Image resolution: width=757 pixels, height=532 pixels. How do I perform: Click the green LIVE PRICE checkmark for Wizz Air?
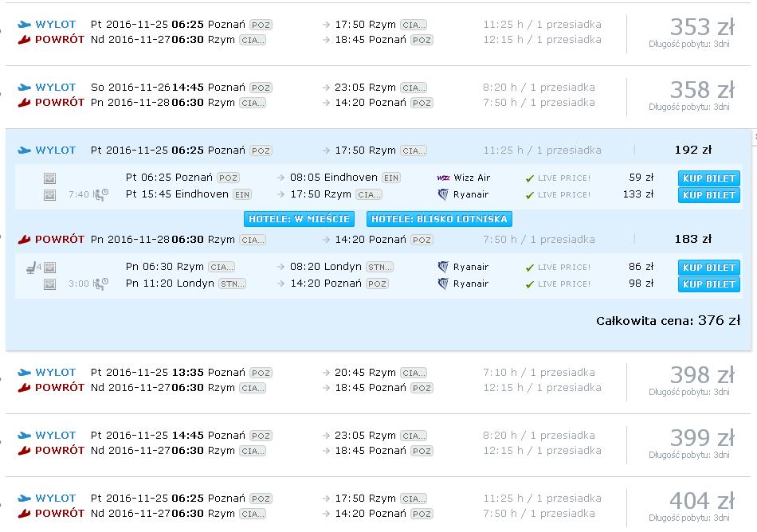(530, 178)
